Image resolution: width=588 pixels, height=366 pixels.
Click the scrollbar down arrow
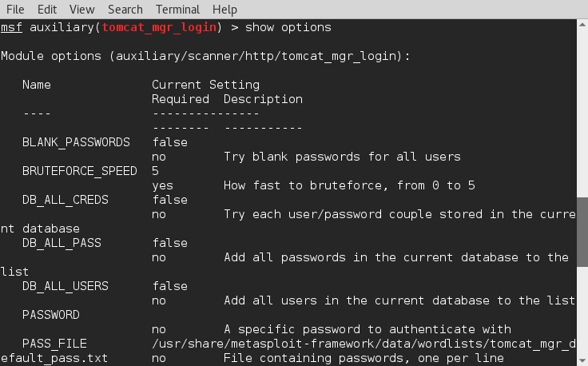click(582, 360)
